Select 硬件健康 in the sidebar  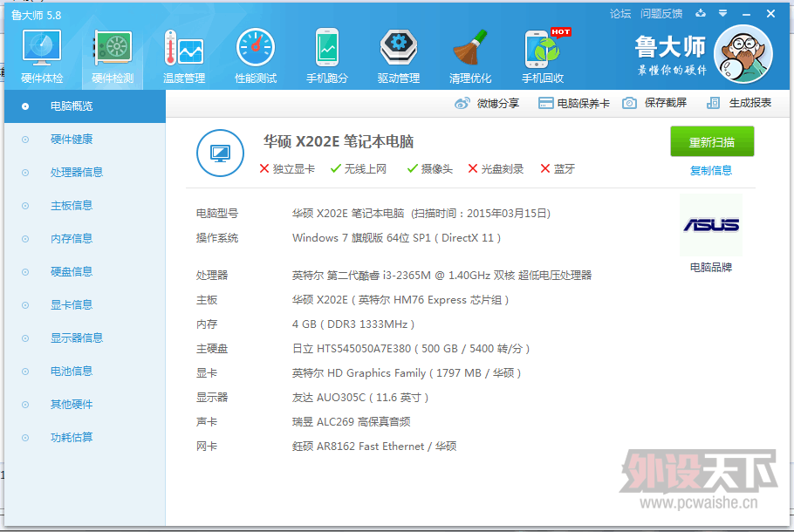[x=86, y=140]
